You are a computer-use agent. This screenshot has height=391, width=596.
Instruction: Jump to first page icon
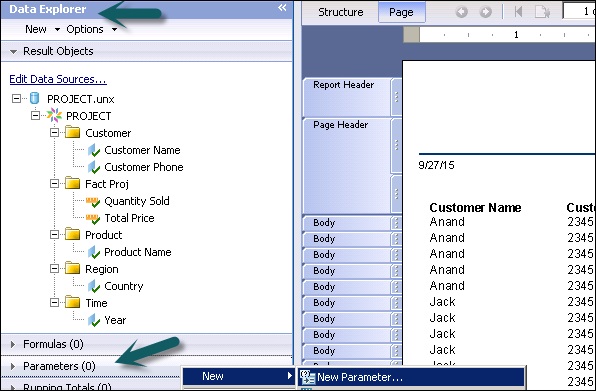click(x=518, y=12)
